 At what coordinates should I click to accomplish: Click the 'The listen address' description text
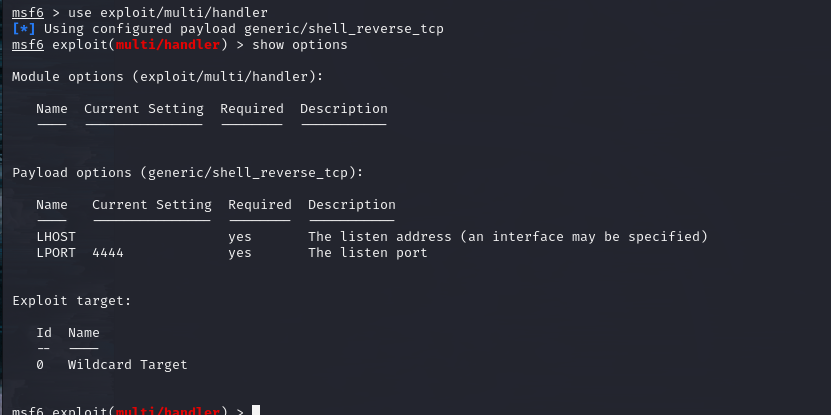click(380, 236)
